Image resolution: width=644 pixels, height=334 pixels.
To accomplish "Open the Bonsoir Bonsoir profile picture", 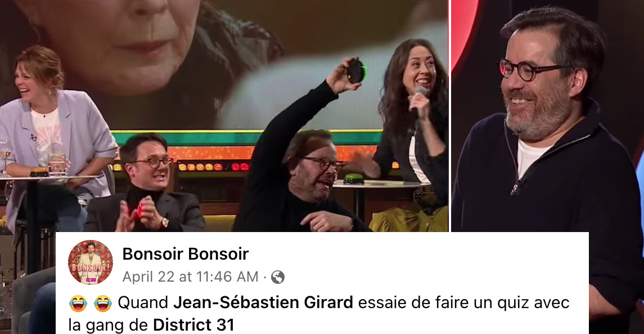I will click(91, 262).
